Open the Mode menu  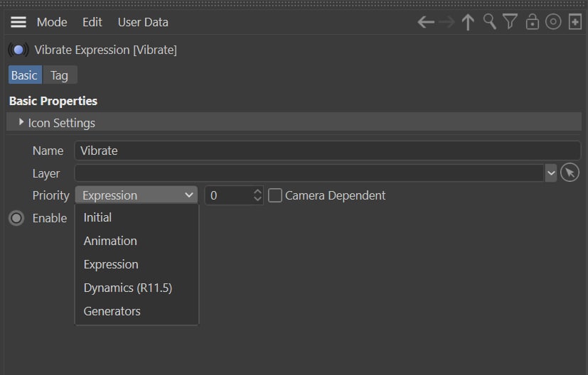coord(52,22)
